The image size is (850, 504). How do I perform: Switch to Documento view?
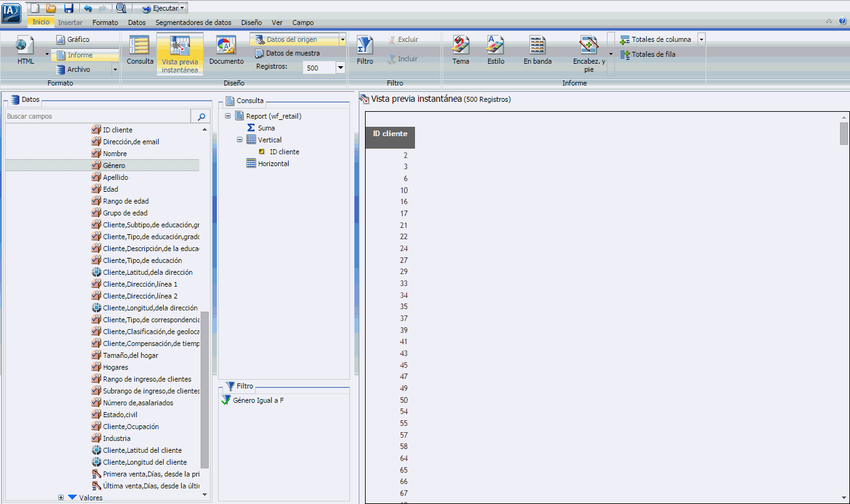(x=226, y=51)
